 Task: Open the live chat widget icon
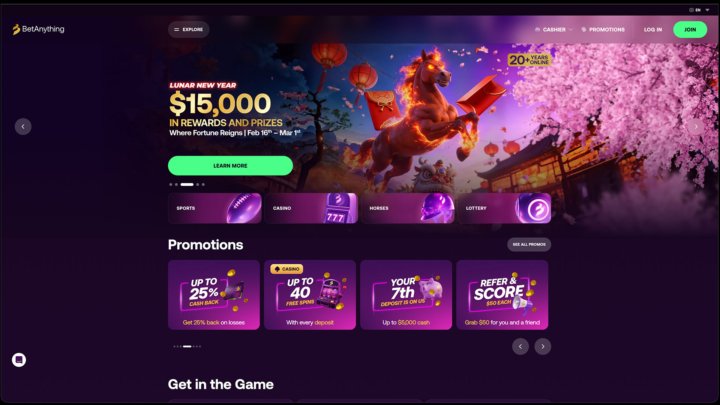19,360
